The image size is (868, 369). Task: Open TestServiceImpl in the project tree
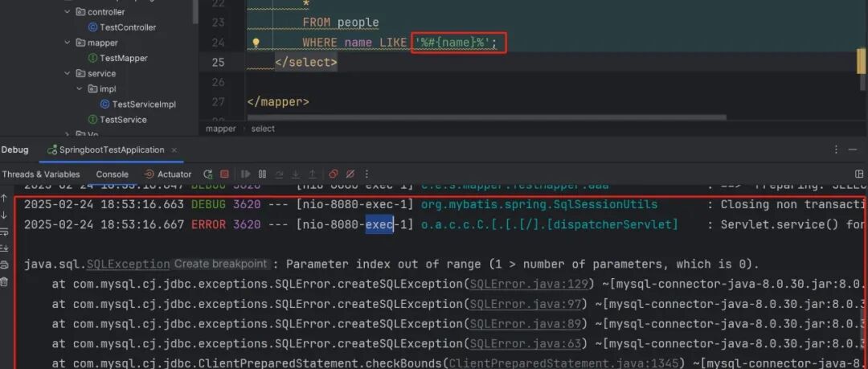pyautogui.click(x=144, y=105)
